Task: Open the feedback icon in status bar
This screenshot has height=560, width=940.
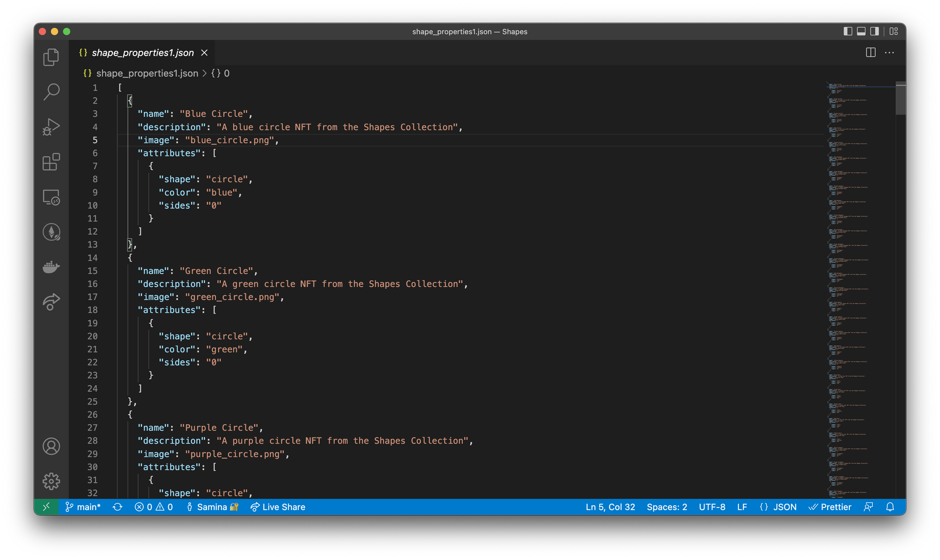Action: [x=869, y=507]
